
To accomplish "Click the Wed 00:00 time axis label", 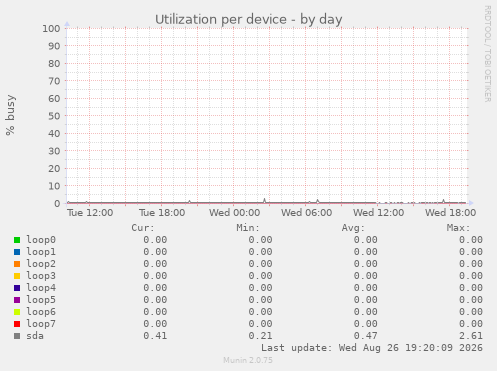I will tap(234, 213).
